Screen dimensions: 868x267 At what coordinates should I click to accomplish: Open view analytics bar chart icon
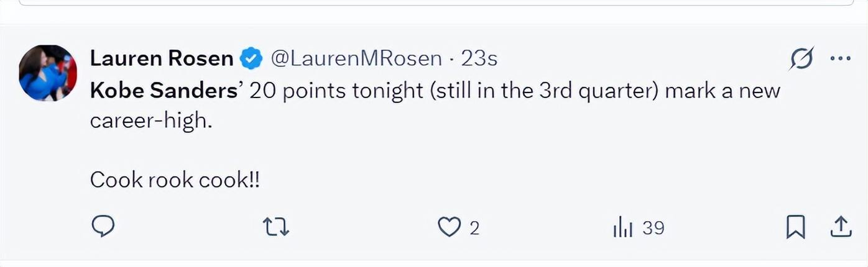point(623,228)
